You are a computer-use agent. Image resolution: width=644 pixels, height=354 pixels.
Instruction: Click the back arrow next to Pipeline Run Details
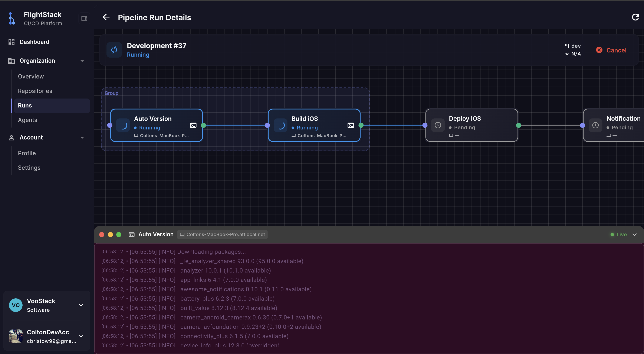[106, 17]
